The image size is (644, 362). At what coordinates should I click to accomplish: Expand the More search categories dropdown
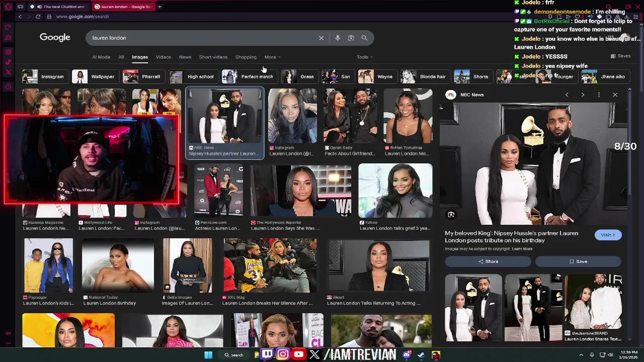coord(272,57)
